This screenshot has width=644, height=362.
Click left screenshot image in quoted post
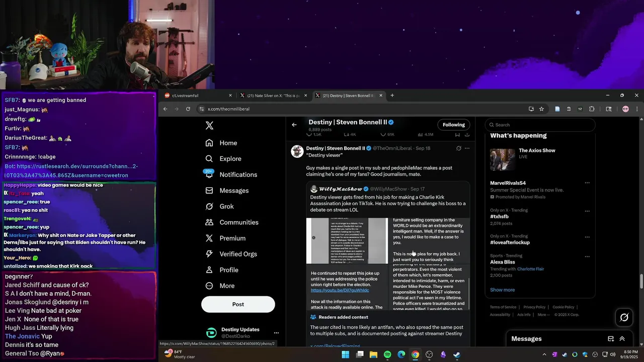click(347, 241)
